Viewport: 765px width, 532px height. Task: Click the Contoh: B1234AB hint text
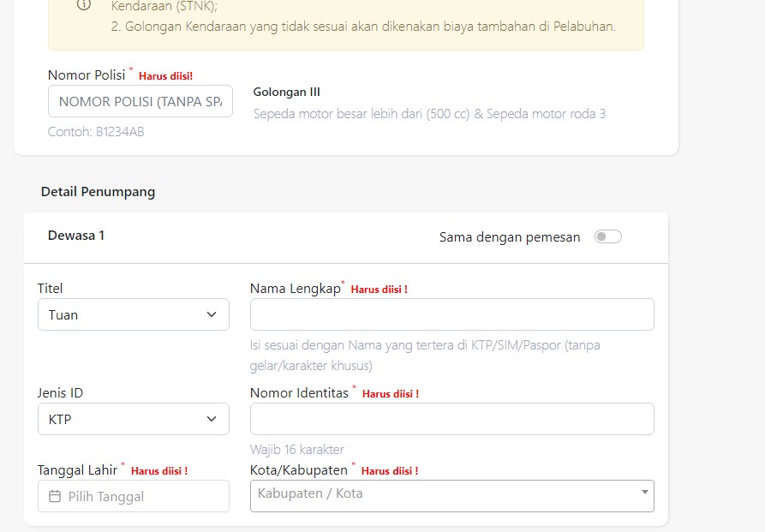click(x=96, y=132)
